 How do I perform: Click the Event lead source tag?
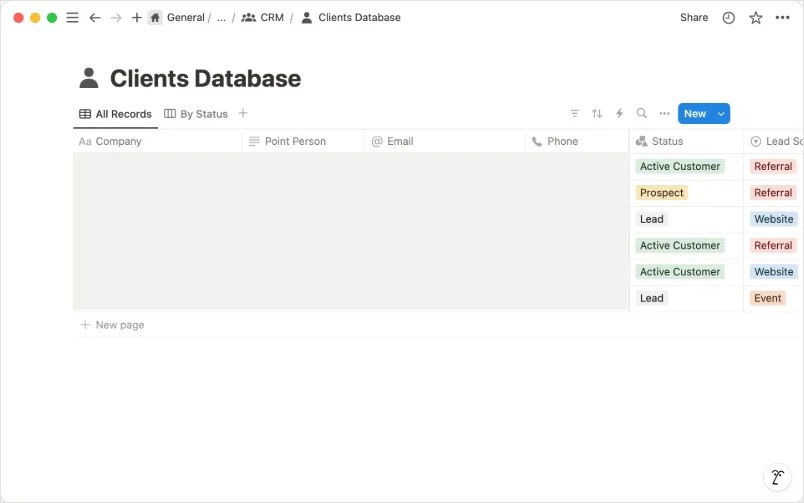click(767, 298)
